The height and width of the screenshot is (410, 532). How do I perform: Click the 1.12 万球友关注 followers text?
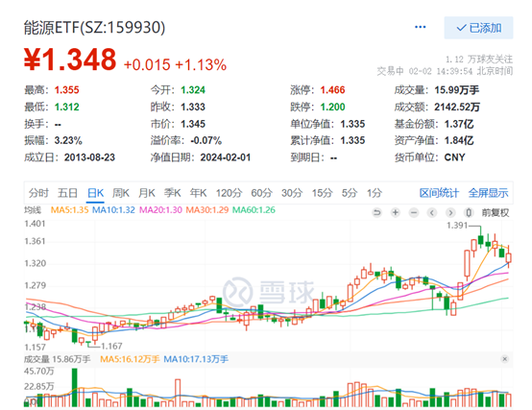(479, 60)
